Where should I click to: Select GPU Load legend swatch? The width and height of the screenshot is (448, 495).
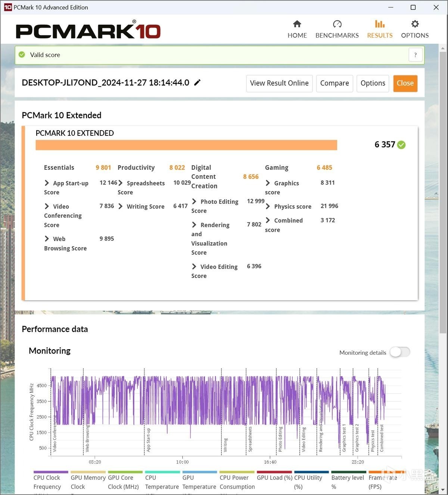tap(274, 472)
